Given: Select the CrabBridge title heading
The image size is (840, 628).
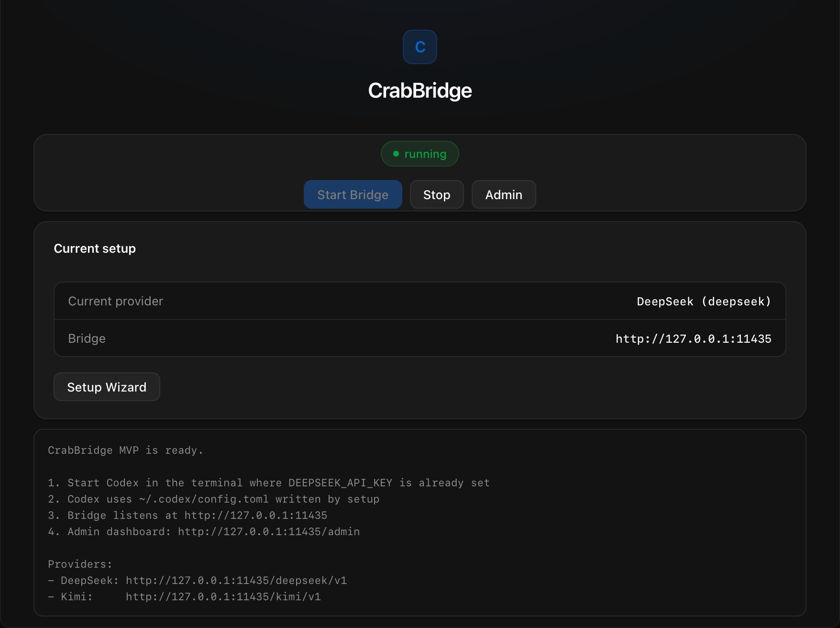Looking at the screenshot, I should [420, 90].
